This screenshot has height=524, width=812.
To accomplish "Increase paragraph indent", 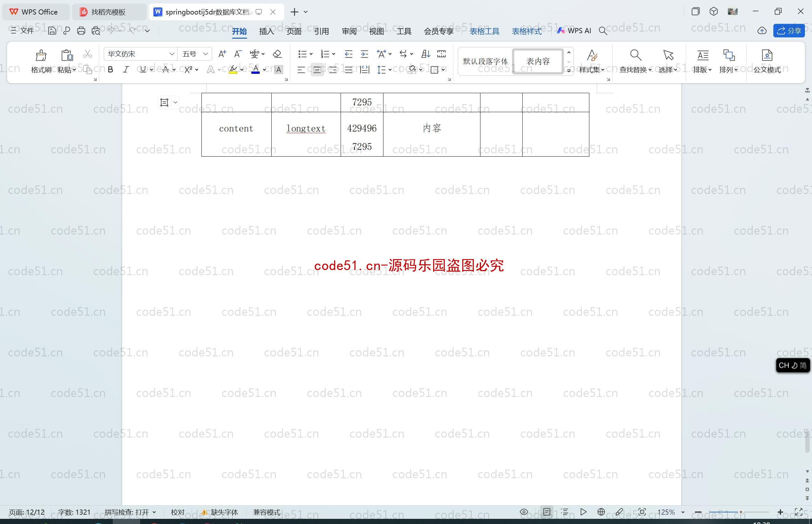I will click(x=364, y=54).
